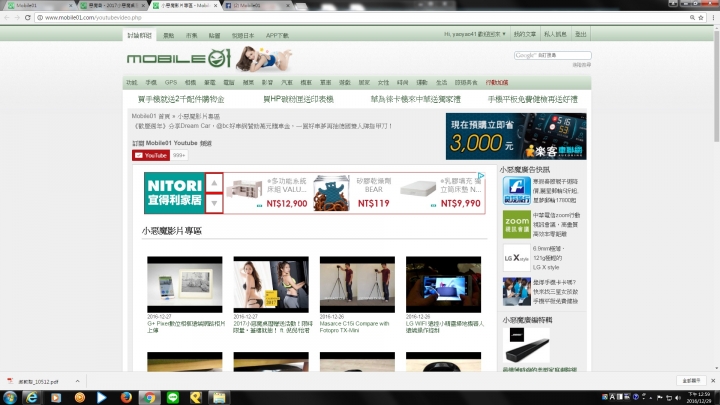Viewport: 720px width, 405px height.
Task: Switch to the second browser tab (2017)
Action: (x=112, y=6)
